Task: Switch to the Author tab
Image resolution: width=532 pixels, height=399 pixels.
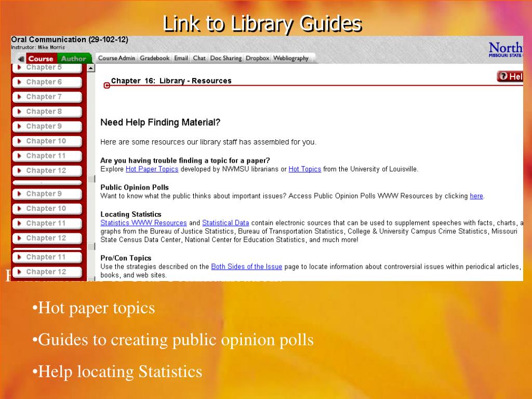Action: [74, 59]
